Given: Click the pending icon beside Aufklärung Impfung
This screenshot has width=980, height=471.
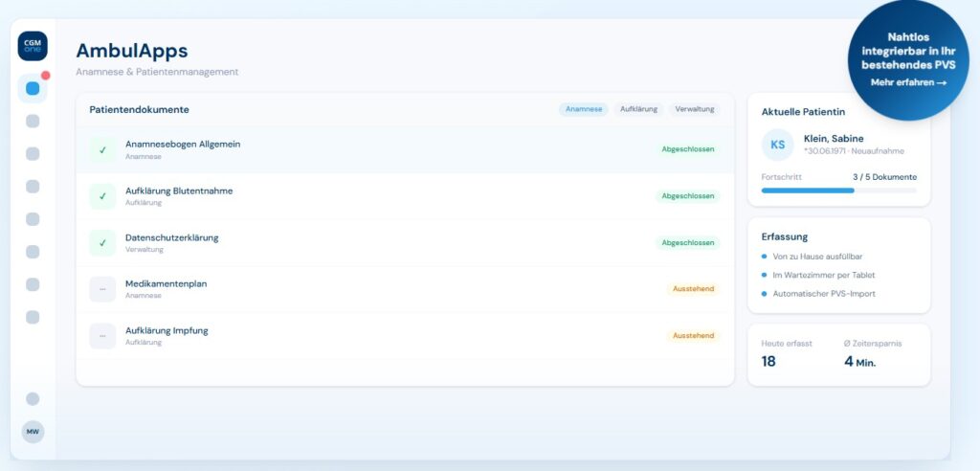Looking at the screenshot, I should 102,336.
